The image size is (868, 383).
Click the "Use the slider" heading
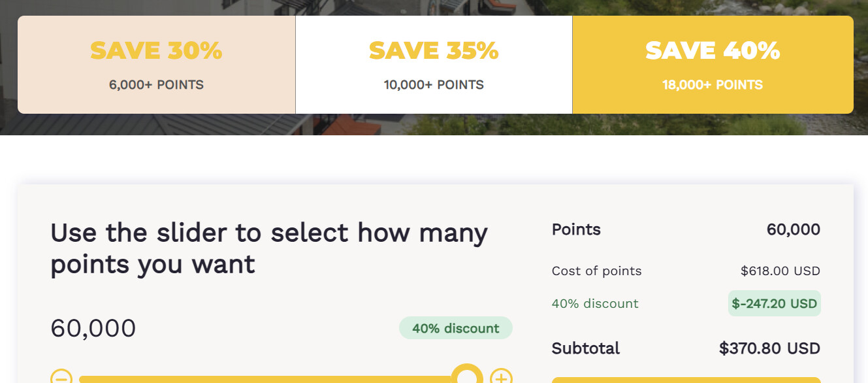click(x=268, y=248)
